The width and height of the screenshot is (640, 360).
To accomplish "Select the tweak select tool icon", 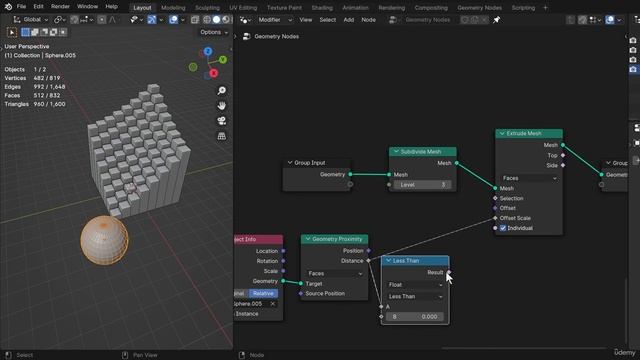I will (x=11, y=32).
